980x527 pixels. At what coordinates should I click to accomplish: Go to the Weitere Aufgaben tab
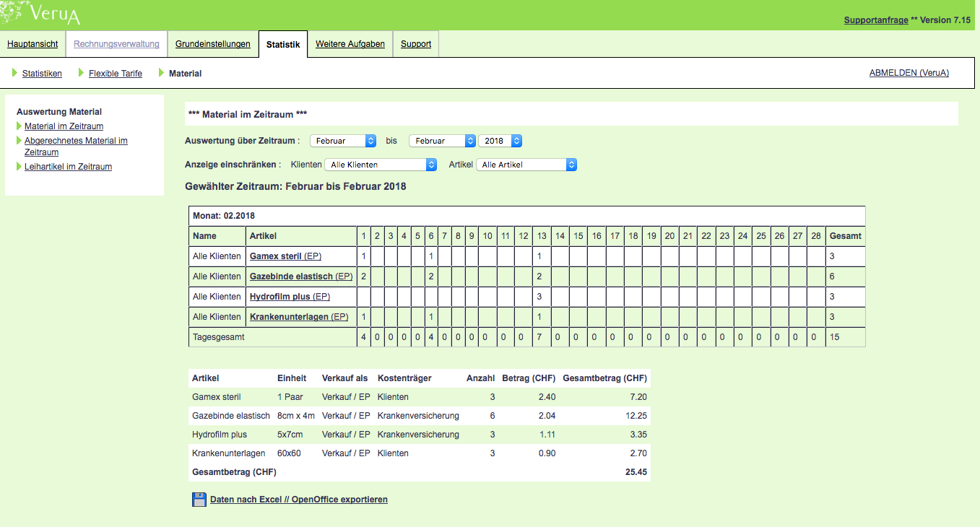350,44
